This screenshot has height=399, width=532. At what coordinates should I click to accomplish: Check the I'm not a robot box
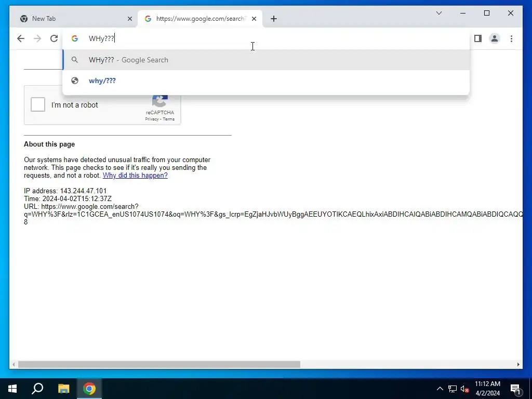coord(37,104)
